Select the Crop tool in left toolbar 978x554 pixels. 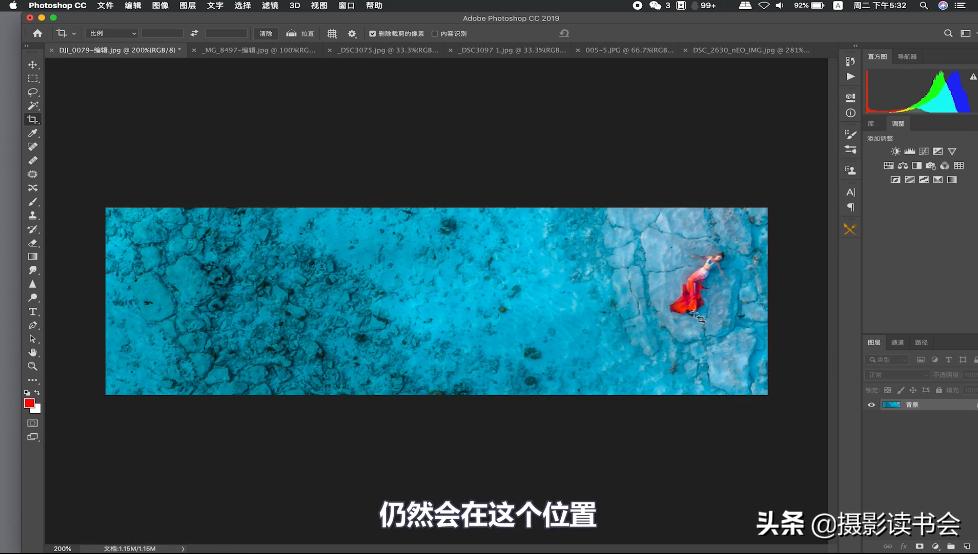tap(32, 119)
